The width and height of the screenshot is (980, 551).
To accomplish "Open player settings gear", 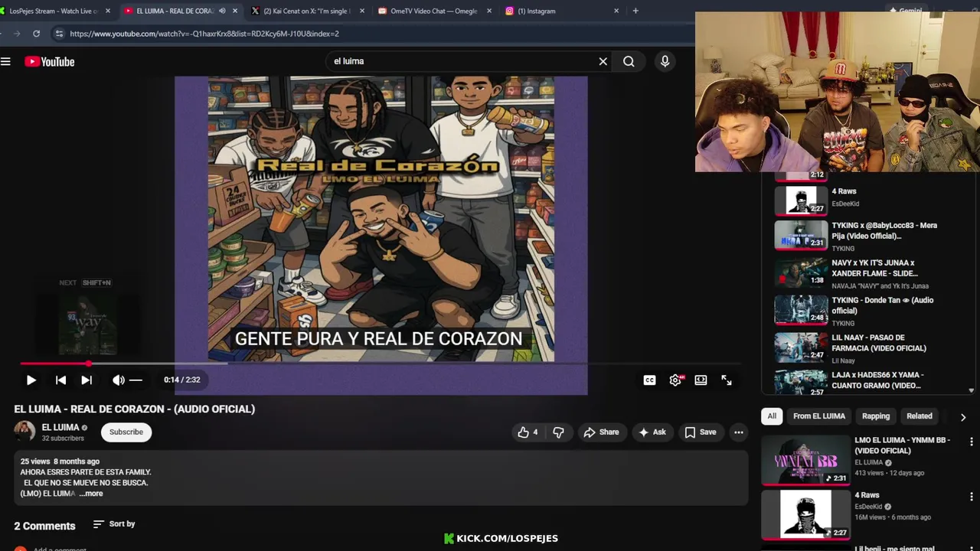I will [676, 380].
